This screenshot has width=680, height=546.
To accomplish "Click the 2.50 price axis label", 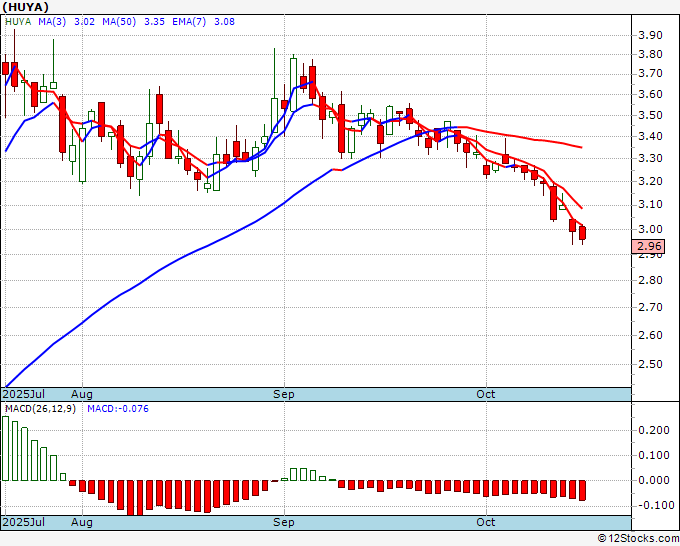I will [x=650, y=364].
